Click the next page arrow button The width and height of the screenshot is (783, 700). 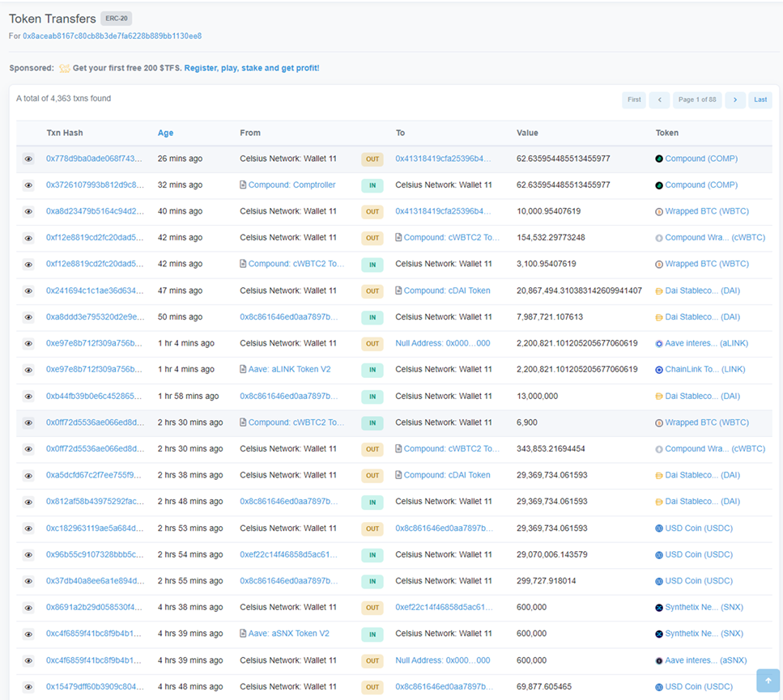735,100
